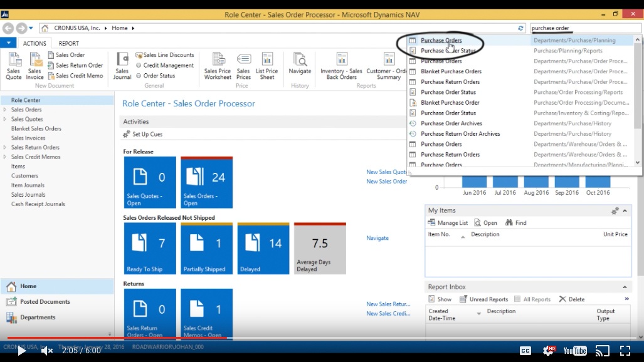Open the Sales Prices icon
644x362 pixels.
243,66
